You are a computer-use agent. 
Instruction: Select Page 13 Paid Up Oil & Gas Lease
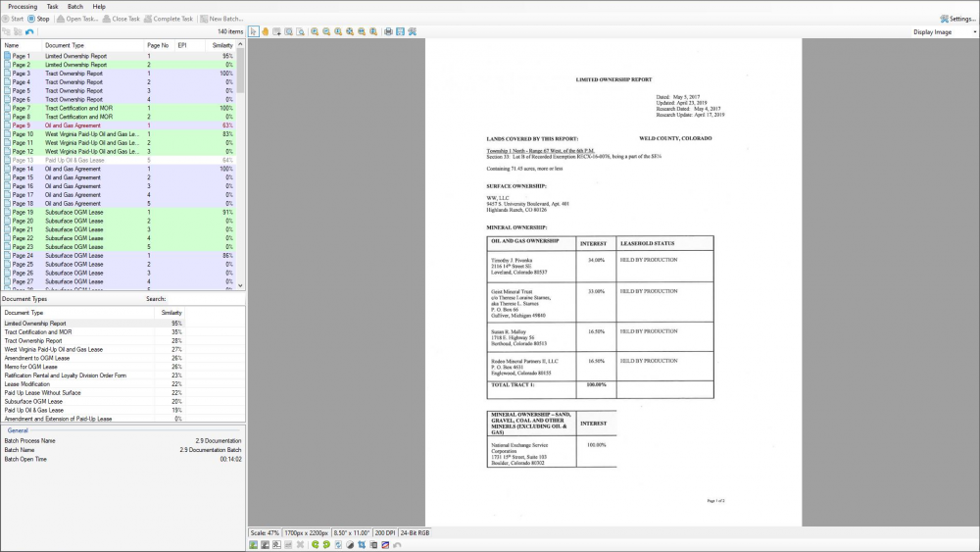point(119,160)
